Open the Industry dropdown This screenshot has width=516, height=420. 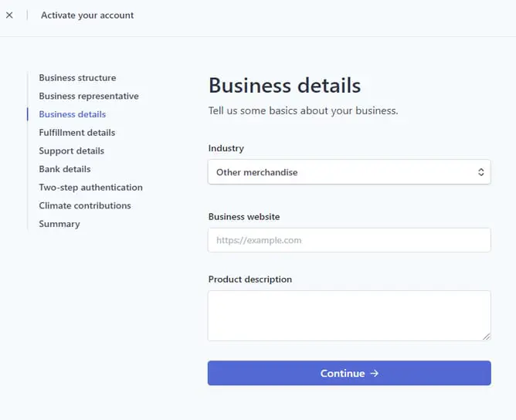tap(349, 172)
